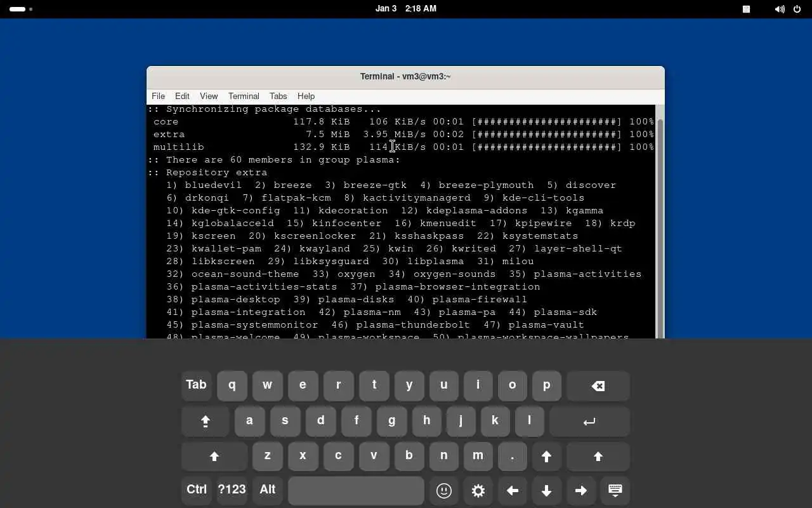Tap the t key
Image resolution: width=812 pixels, height=508 pixels.
coord(374,385)
